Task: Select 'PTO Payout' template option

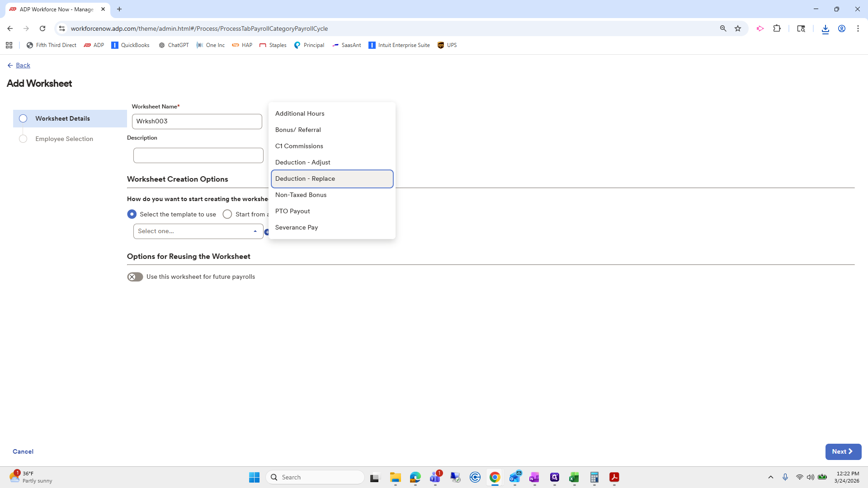Action: [292, 211]
